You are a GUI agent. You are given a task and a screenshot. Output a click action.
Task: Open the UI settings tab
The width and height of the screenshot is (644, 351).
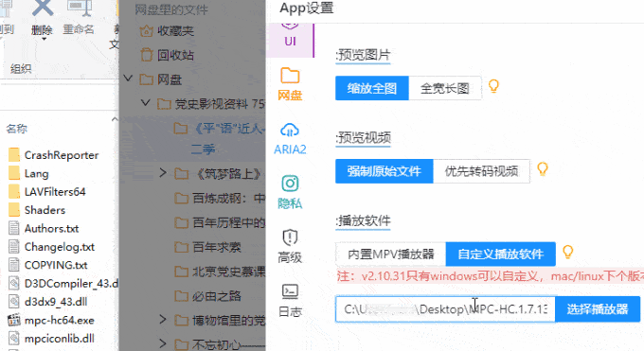[x=290, y=40]
